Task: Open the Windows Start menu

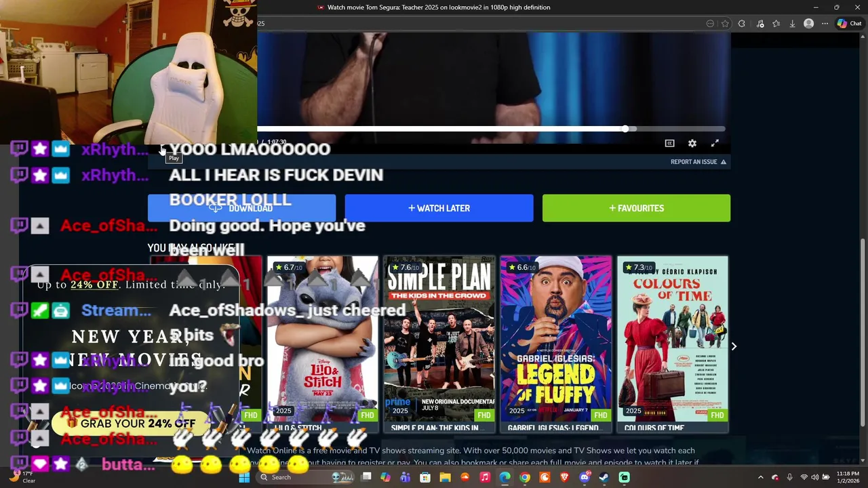Action: click(x=244, y=477)
